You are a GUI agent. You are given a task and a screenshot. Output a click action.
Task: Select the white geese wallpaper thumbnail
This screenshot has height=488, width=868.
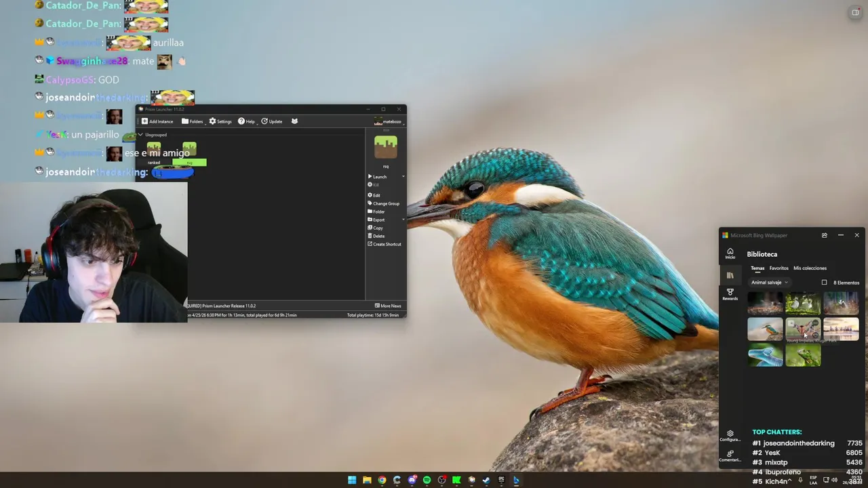(803, 304)
